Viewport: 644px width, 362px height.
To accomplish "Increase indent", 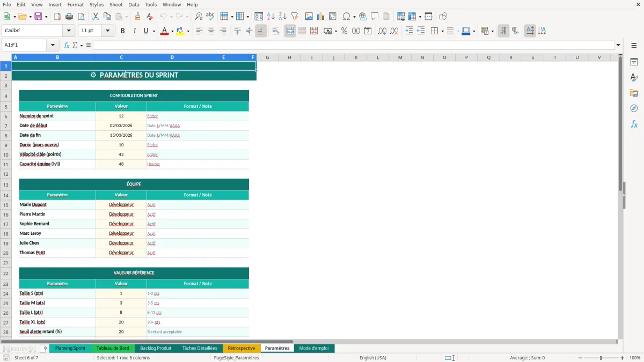I will 409,31.
